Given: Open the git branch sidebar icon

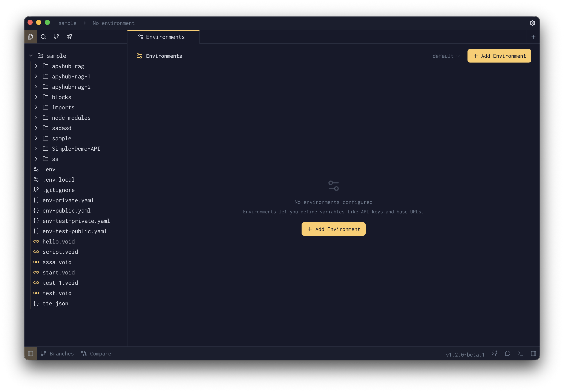Looking at the screenshot, I should pos(56,37).
